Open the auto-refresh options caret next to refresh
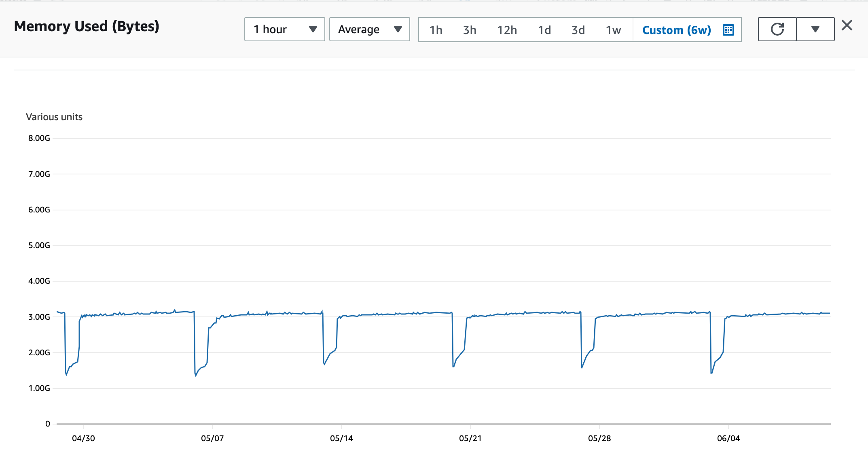 (x=815, y=29)
